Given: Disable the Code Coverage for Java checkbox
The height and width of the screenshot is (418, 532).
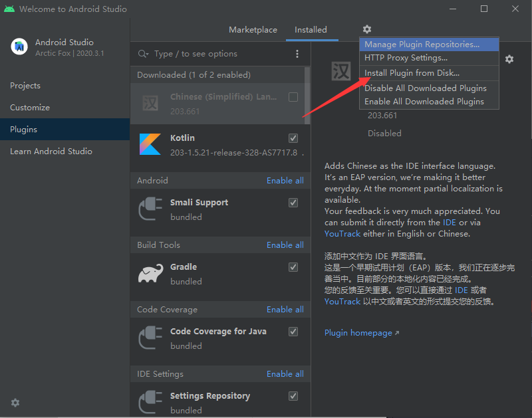Looking at the screenshot, I should coord(293,332).
